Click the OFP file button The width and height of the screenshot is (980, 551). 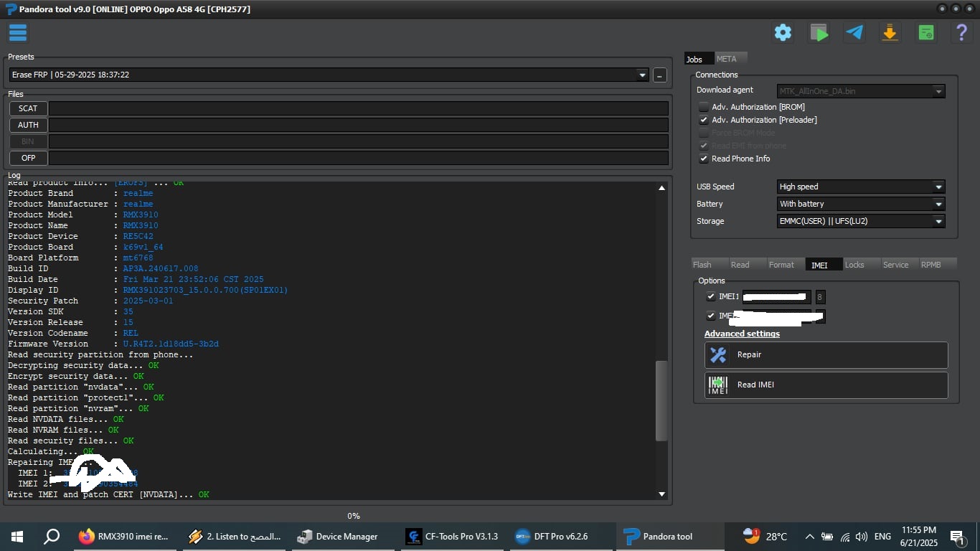point(28,158)
